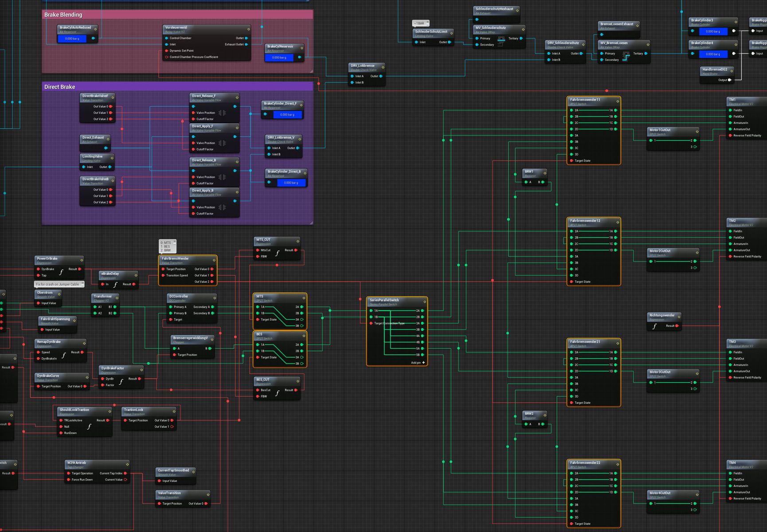Screen dimensions: 767x532
Task: Click the diamond indicator on the SeriesParallelSwitch header
Action: tap(425, 302)
